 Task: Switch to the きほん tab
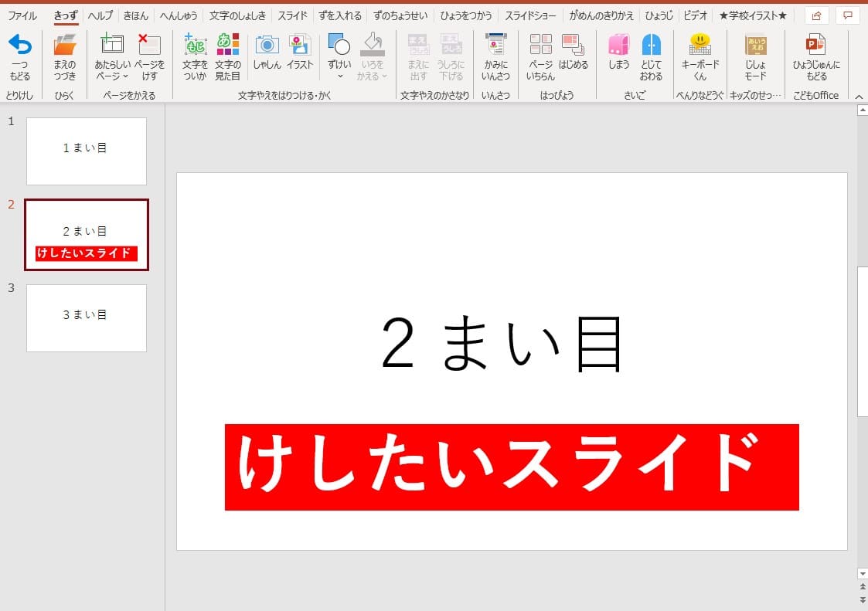pos(136,15)
